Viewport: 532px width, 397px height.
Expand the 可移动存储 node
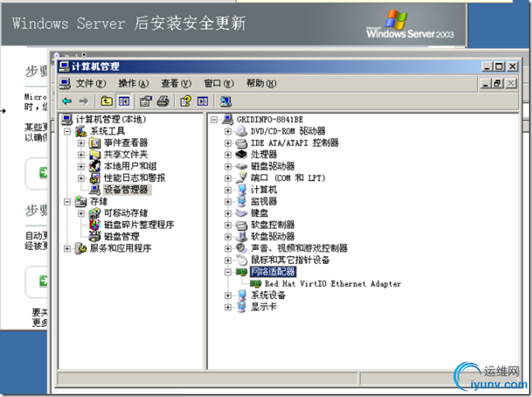click(81, 213)
